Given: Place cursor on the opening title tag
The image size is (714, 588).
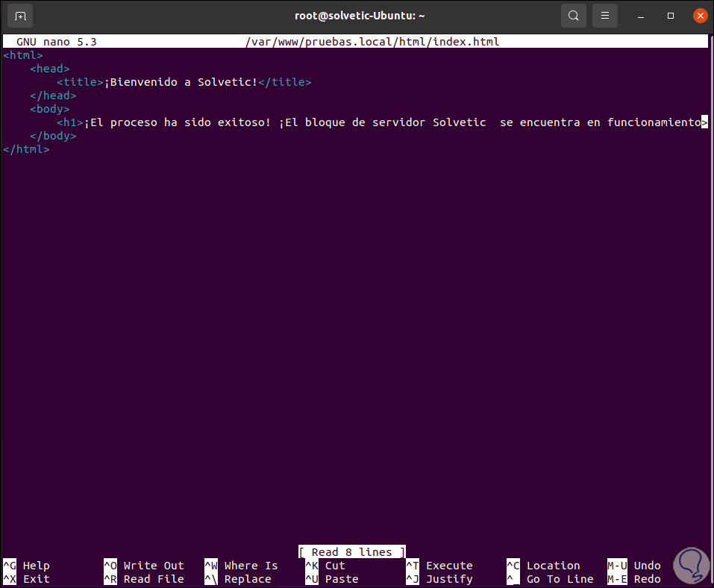Looking at the screenshot, I should pos(80,82).
